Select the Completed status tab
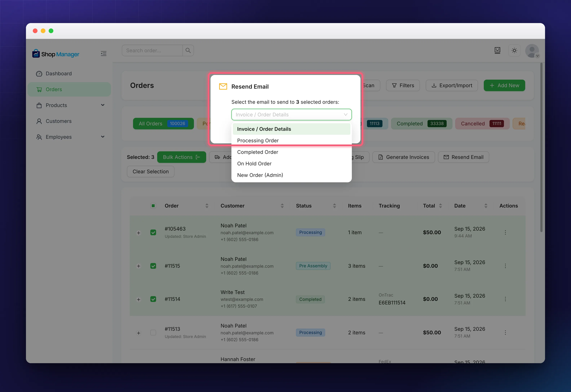 422,124
